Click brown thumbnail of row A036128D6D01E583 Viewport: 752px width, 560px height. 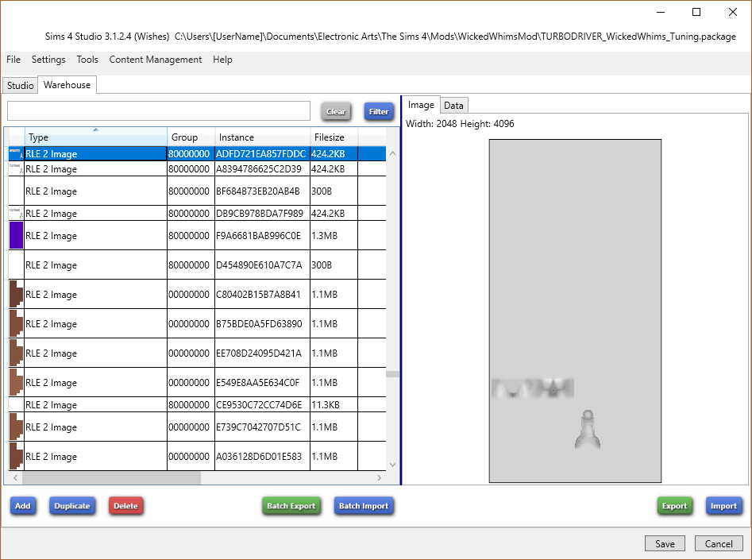tap(17, 456)
